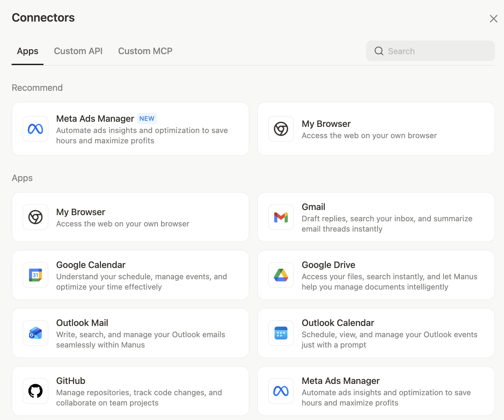This screenshot has height=420, width=504.
Task: Open the Custom MCP tab
Action: click(145, 51)
